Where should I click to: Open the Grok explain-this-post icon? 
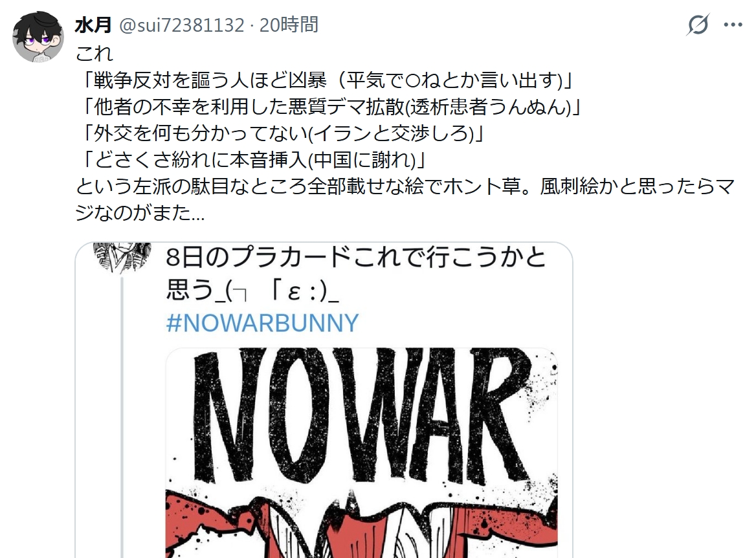(x=698, y=25)
